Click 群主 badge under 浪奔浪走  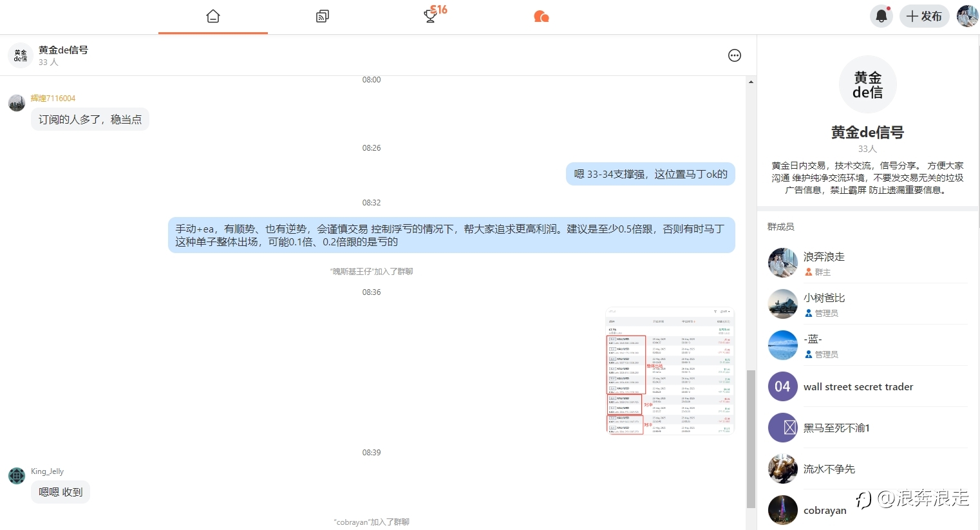[x=818, y=272]
